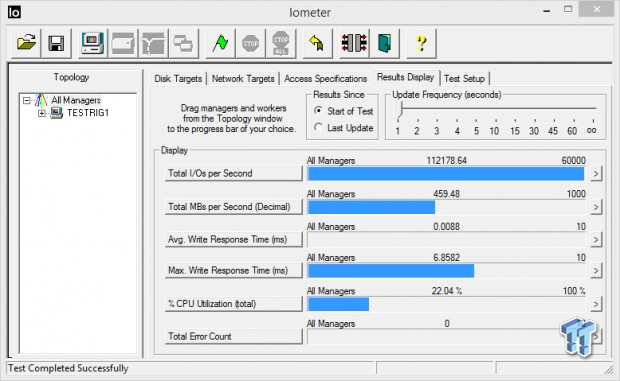620x381 pixels.
Task: Click the Stop All tests icon
Action: (281, 43)
